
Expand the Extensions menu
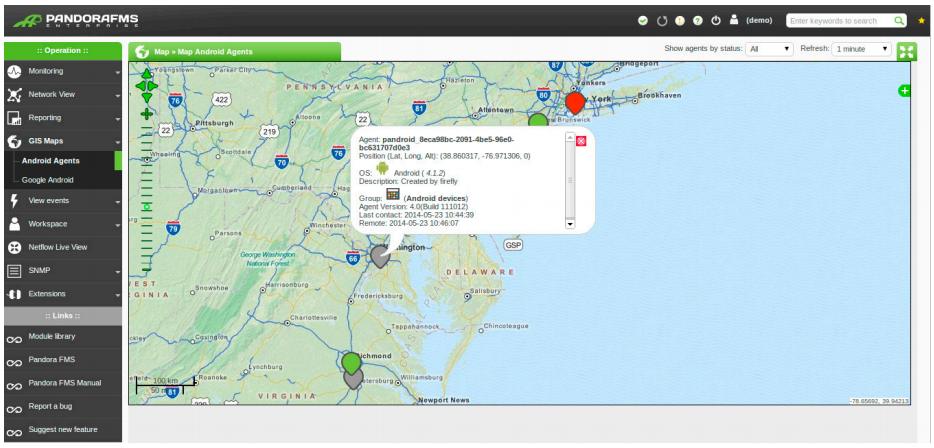click(63, 294)
